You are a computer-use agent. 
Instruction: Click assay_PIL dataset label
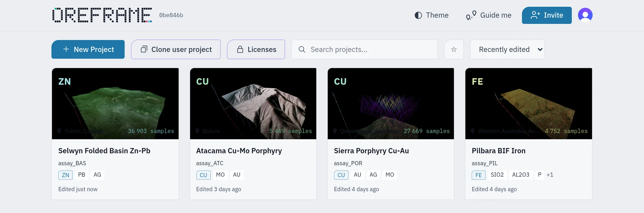(485, 163)
